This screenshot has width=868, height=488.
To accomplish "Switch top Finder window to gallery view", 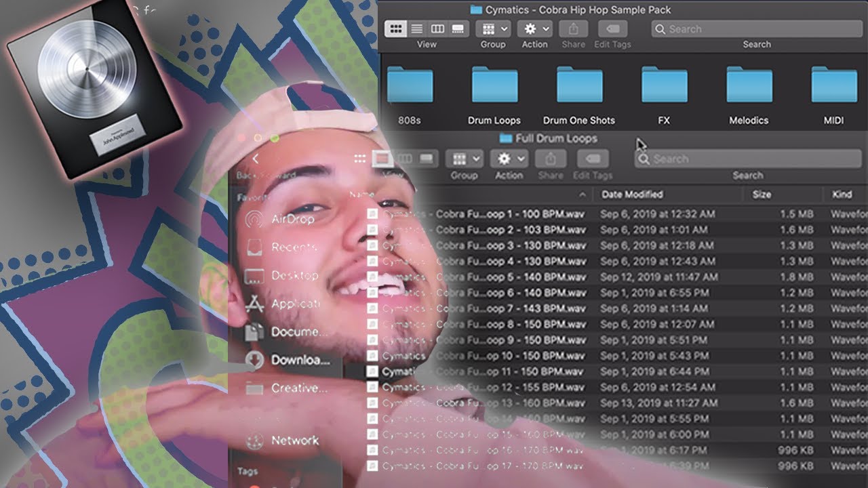I will coord(458,28).
